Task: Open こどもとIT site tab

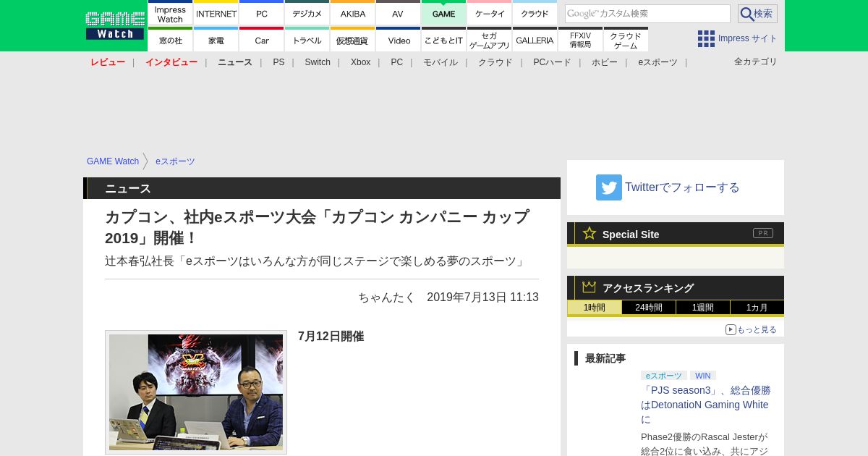Action: pyautogui.click(x=443, y=39)
